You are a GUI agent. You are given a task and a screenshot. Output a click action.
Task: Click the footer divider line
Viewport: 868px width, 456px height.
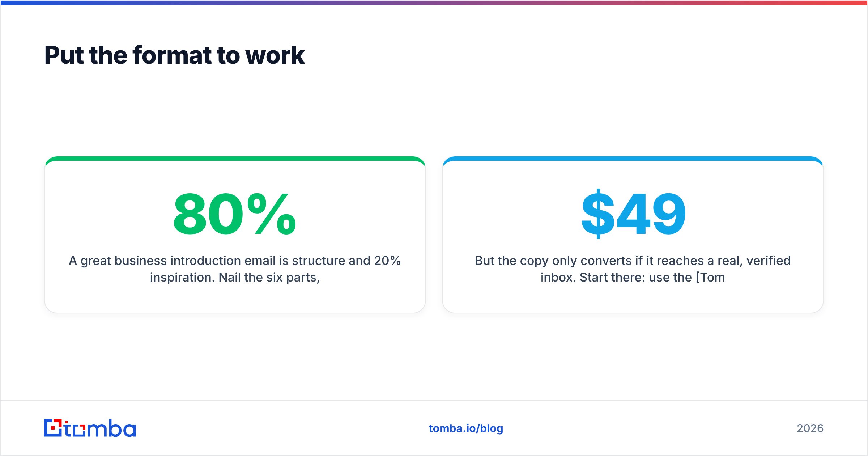(434, 401)
